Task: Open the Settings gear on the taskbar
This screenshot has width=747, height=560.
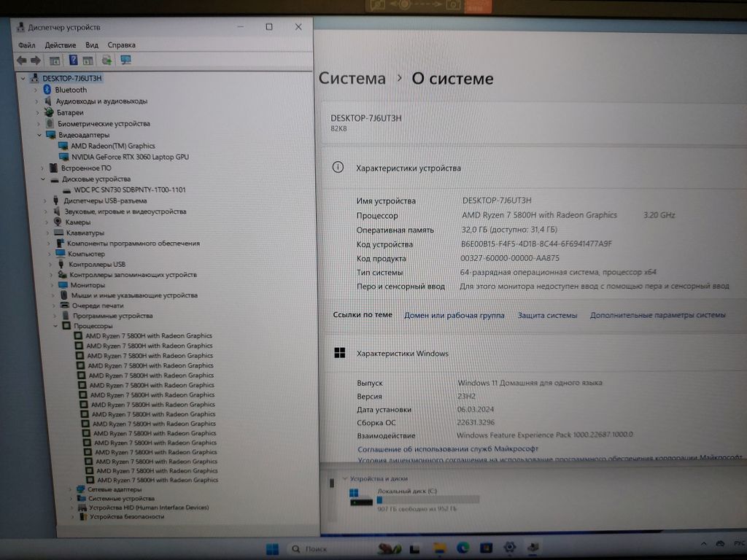Action: (x=510, y=548)
